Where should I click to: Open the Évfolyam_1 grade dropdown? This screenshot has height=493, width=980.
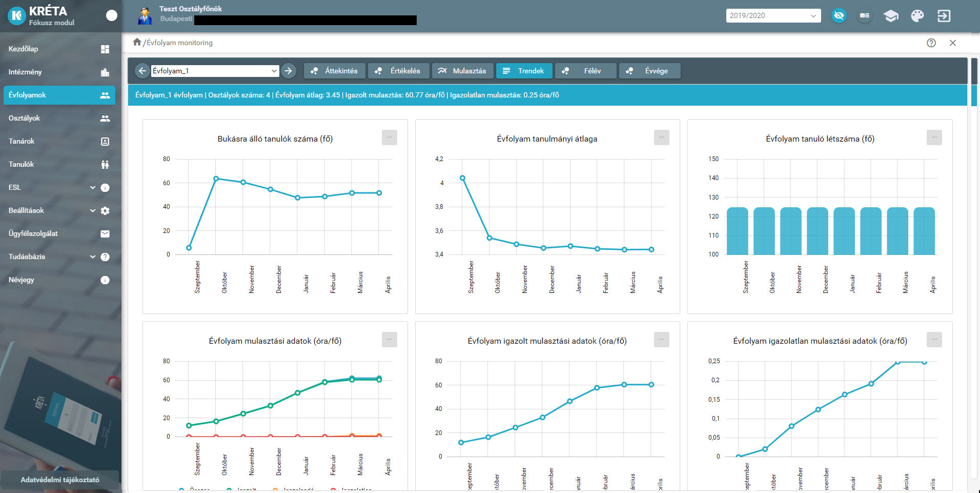coord(215,71)
